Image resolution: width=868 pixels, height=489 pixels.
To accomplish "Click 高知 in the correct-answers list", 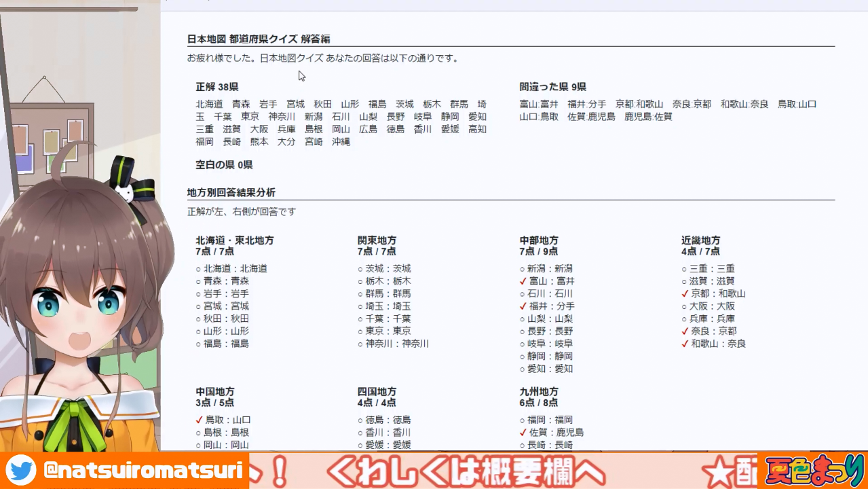I will (x=477, y=129).
